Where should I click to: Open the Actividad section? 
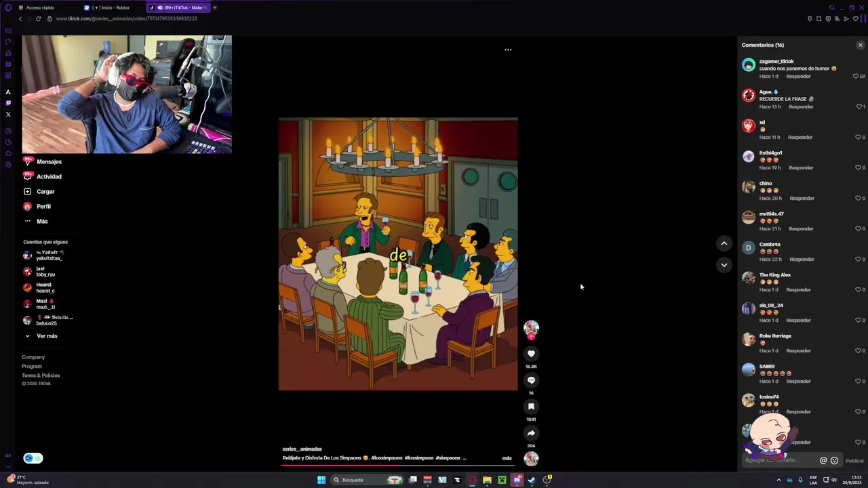point(49,177)
